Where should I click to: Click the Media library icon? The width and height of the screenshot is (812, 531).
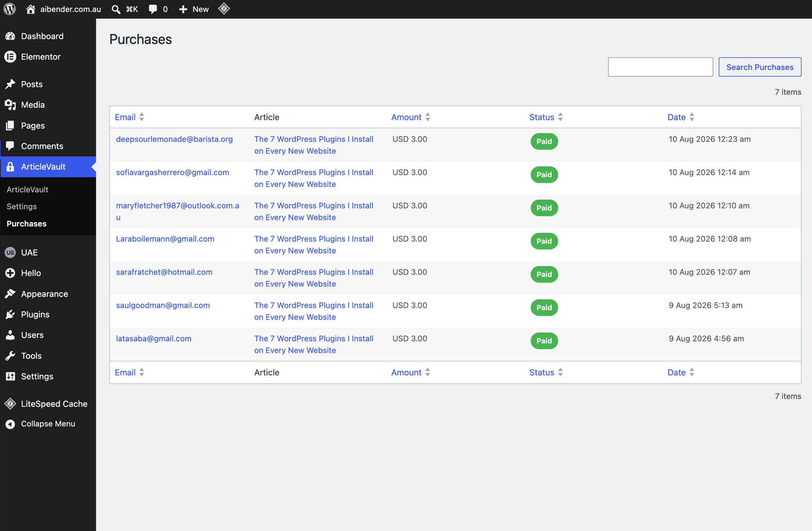[x=10, y=105]
